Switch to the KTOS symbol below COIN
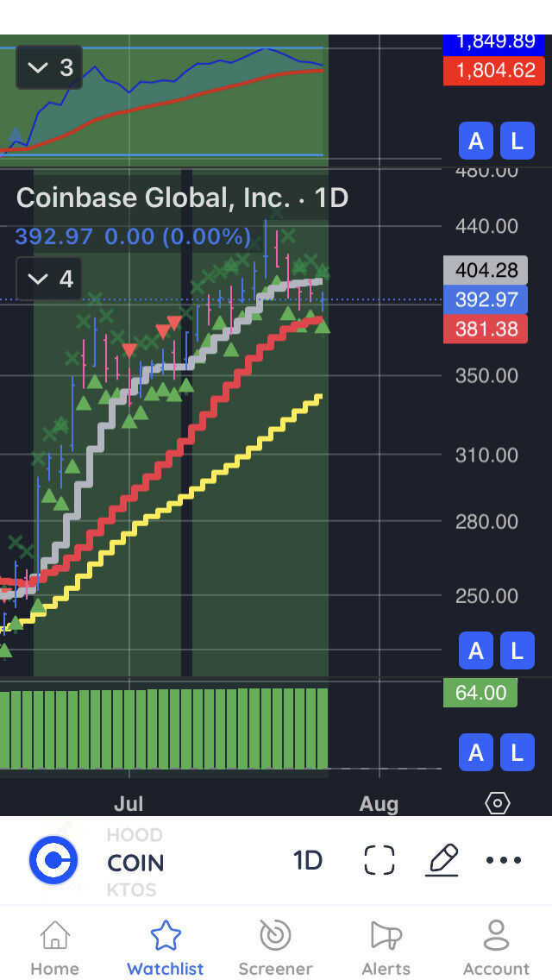The width and height of the screenshot is (552, 980). 132,889
